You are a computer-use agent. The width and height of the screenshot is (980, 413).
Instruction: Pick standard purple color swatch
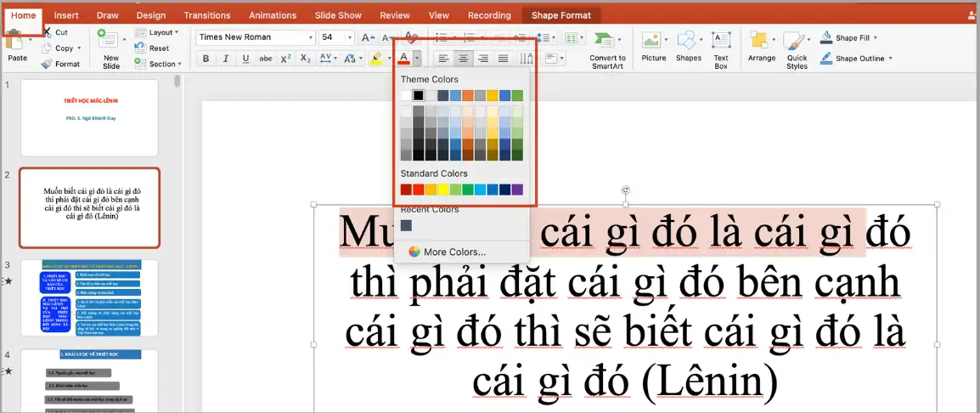coord(517,190)
